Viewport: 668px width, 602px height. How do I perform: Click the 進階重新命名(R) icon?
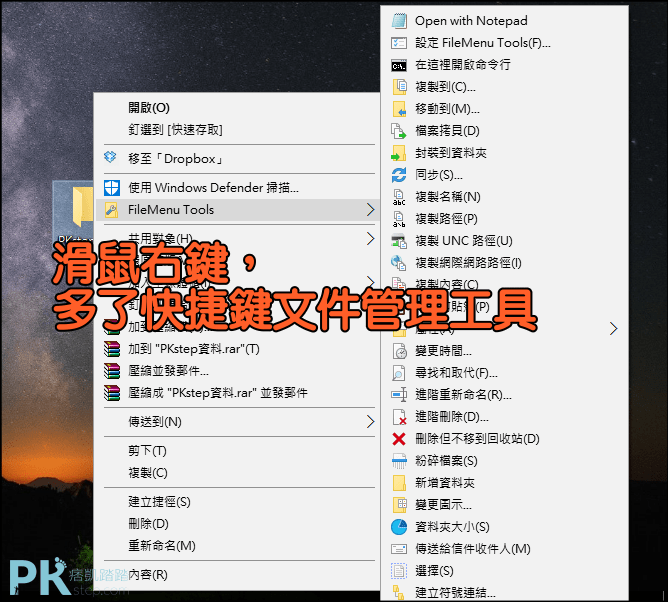(x=399, y=395)
